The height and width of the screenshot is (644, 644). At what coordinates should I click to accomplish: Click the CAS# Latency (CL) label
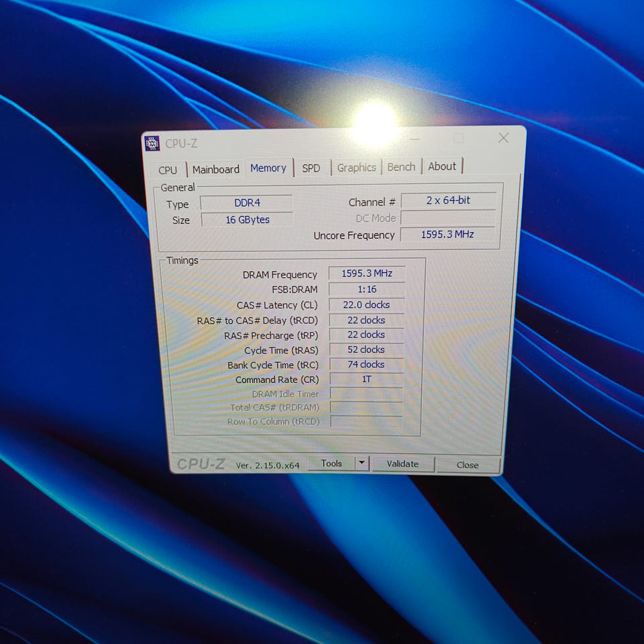tap(277, 305)
